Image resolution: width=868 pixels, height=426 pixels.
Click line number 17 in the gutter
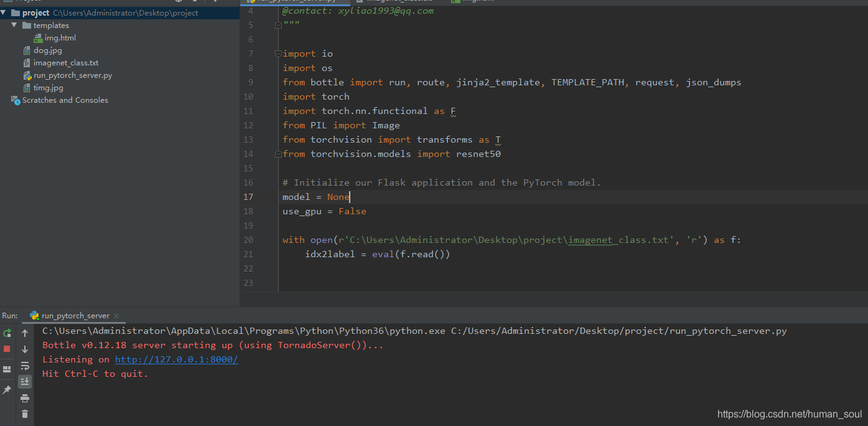[x=248, y=197]
